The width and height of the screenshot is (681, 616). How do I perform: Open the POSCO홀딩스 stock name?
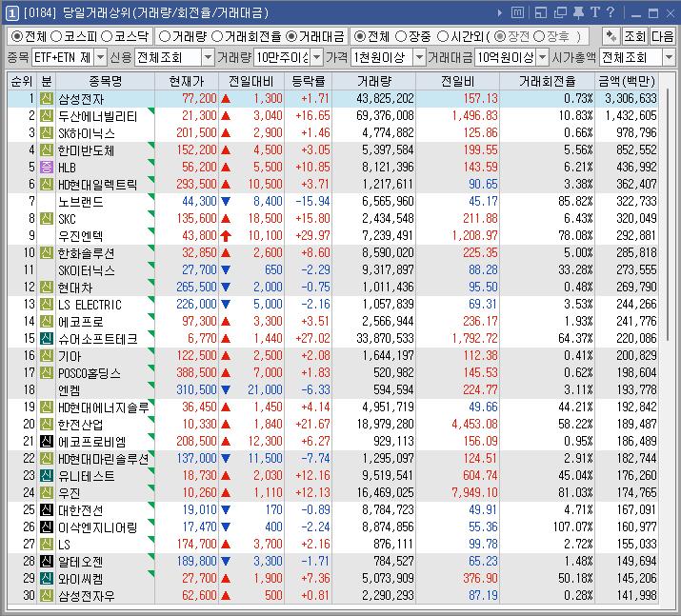click(x=90, y=373)
